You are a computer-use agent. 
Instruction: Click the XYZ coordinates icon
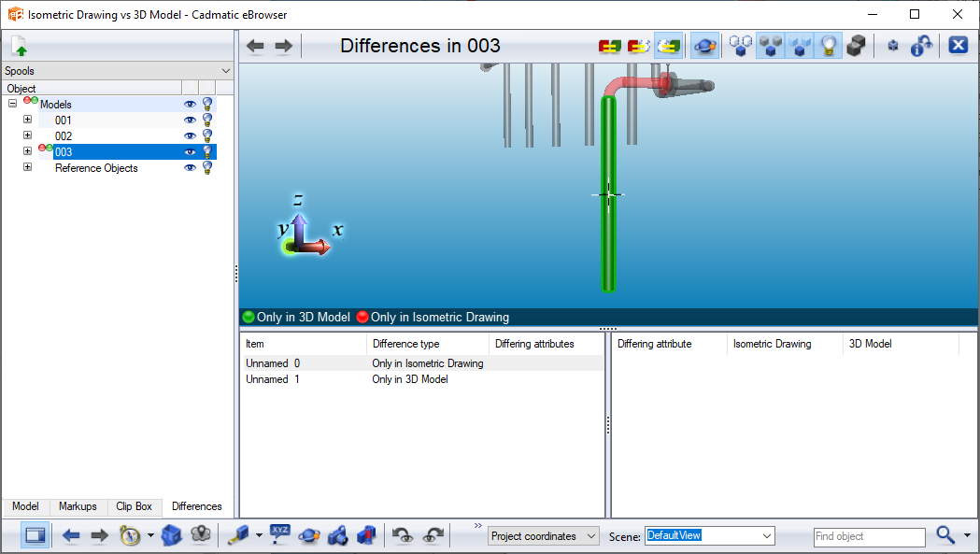pyautogui.click(x=280, y=534)
